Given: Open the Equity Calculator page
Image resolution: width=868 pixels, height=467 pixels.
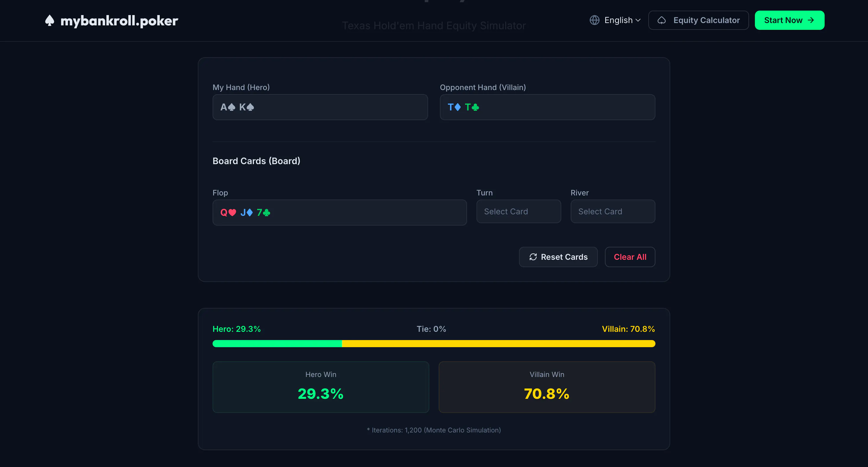Looking at the screenshot, I should (698, 20).
